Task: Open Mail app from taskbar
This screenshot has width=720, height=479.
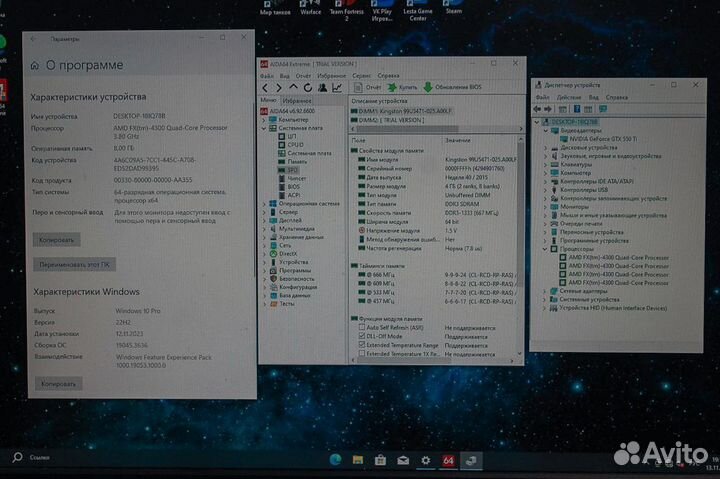Action: [x=403, y=460]
